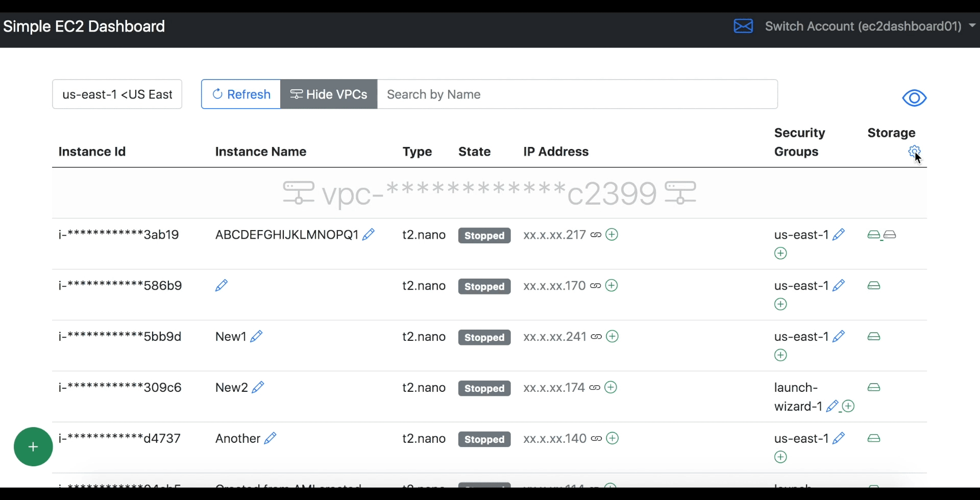
Task: Edit the launch-wizard-1 security group pencil
Action: click(x=832, y=406)
